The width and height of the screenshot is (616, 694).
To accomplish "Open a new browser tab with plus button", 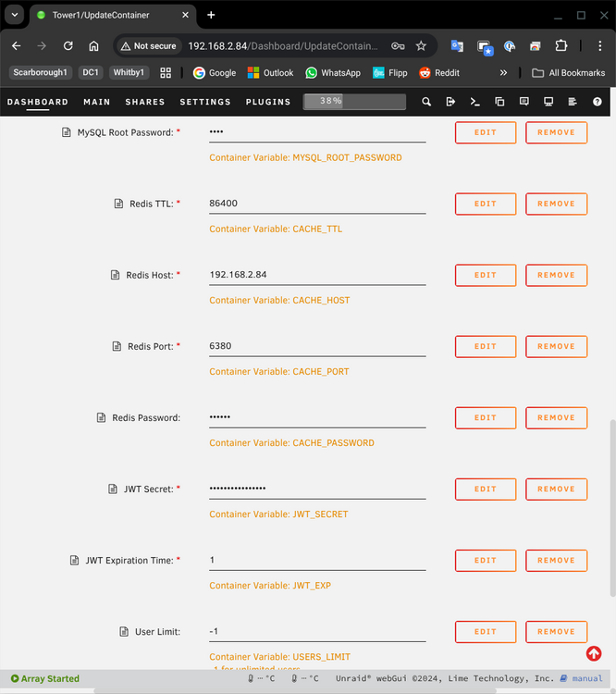I will pyautogui.click(x=211, y=15).
